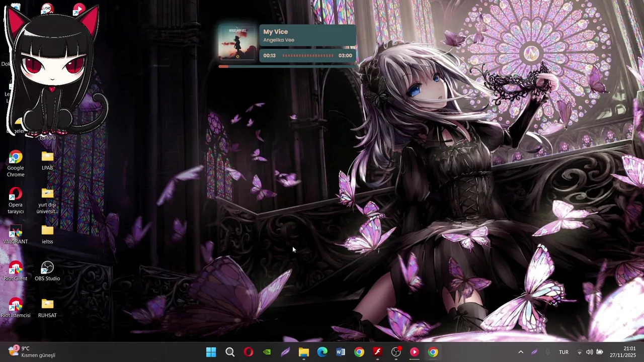The image size is (644, 362).
Task: Open Opera from the taskbar
Action: [249, 352]
